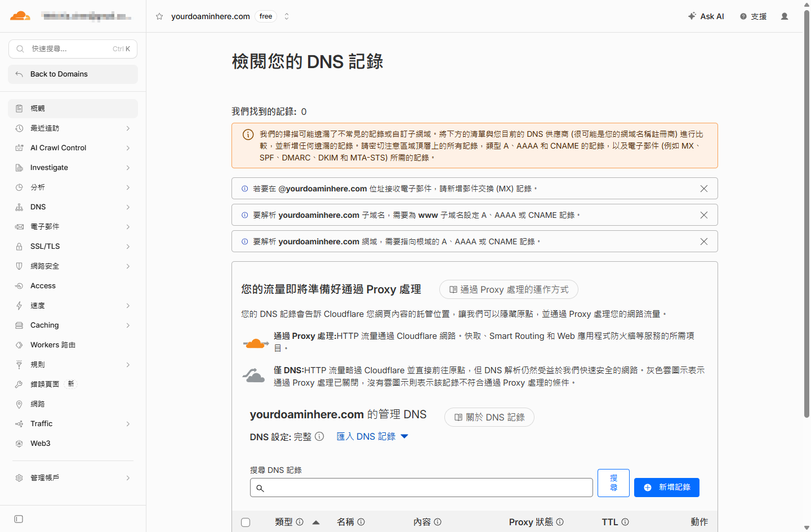Viewport: 811px width, 532px height.
Task: Sort by 類型 column arrow
Action: tap(316, 522)
